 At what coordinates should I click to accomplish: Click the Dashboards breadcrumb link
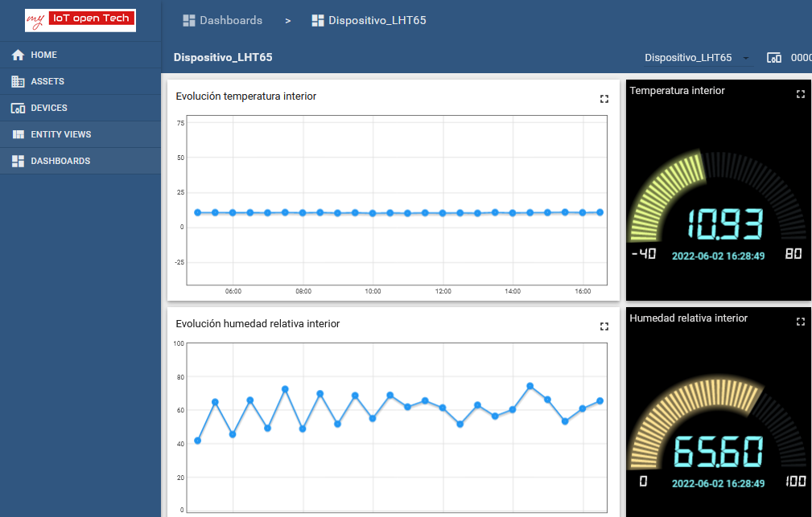point(230,20)
